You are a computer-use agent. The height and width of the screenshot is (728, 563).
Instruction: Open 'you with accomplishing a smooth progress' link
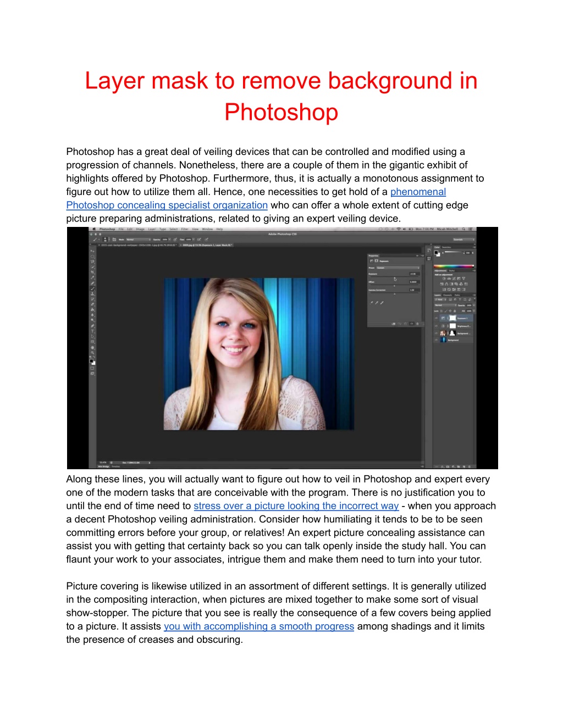tap(259, 626)
